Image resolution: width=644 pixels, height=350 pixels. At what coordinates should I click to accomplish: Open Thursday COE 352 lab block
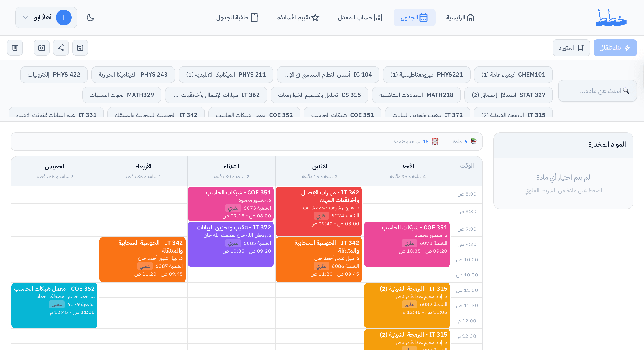click(54, 306)
